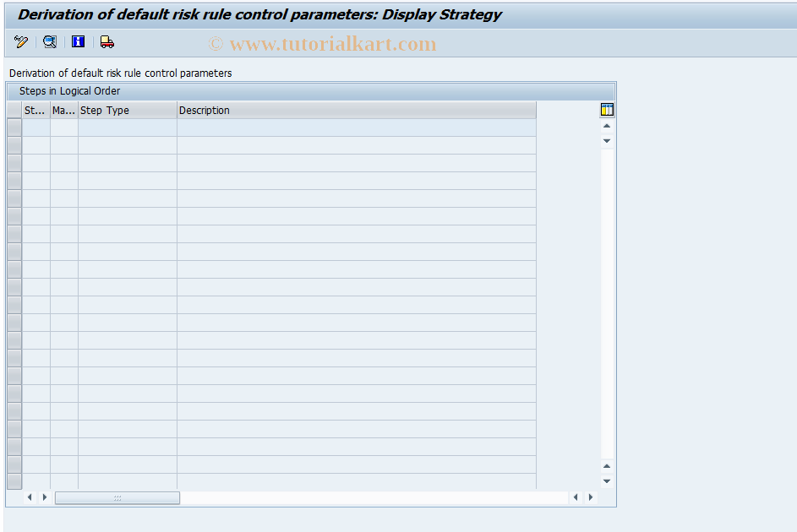Click first row Step Type cell
This screenshot has height=532, width=797.
pos(128,128)
